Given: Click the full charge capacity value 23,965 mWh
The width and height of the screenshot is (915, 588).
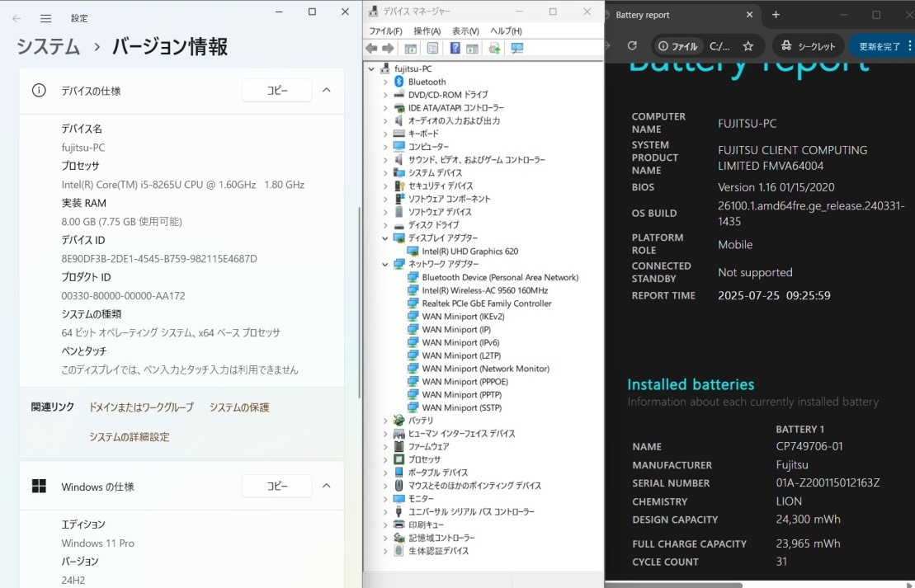Looking at the screenshot, I should 809,543.
